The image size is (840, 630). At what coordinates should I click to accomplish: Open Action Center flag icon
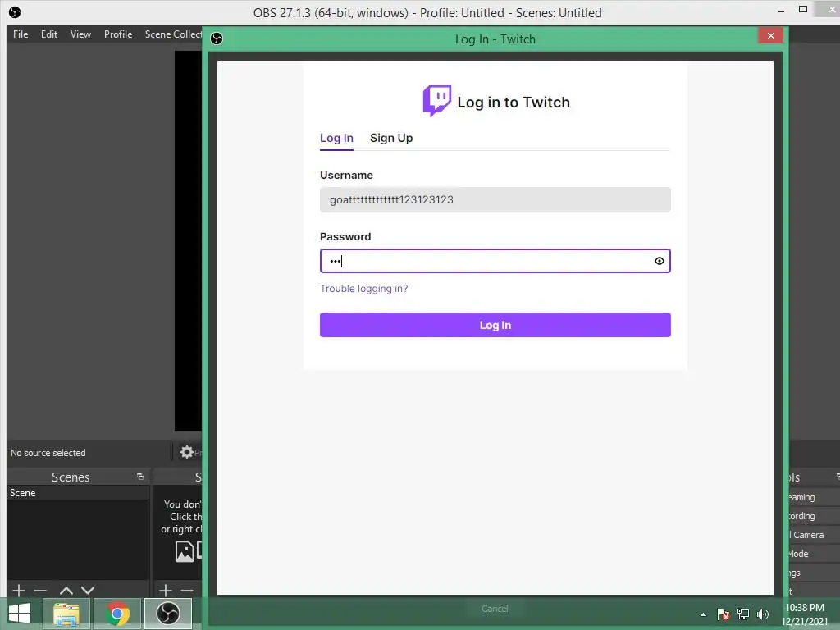tap(724, 614)
